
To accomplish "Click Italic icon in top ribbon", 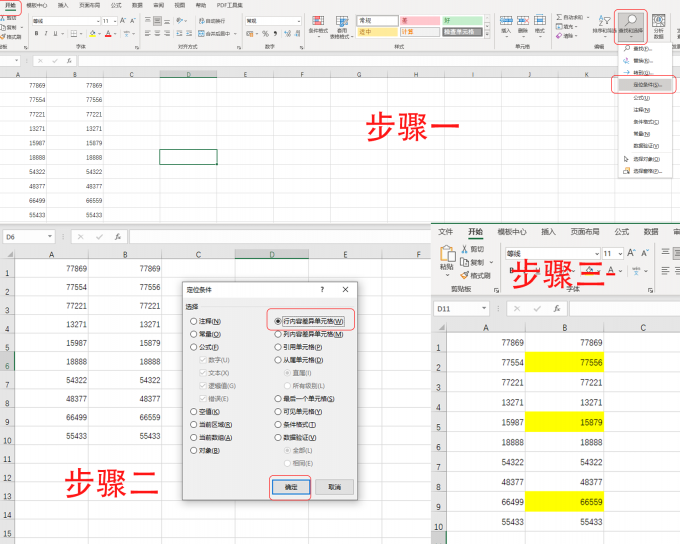I will pyautogui.click(x=46, y=33).
